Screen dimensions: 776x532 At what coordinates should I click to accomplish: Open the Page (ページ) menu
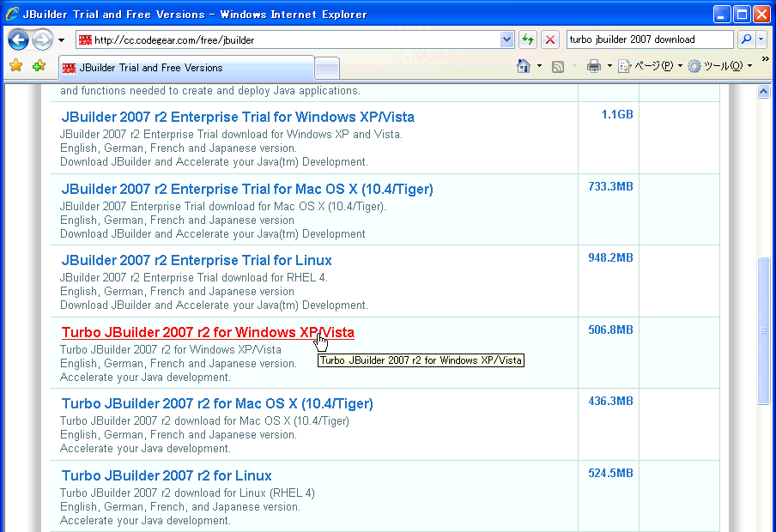click(x=652, y=67)
